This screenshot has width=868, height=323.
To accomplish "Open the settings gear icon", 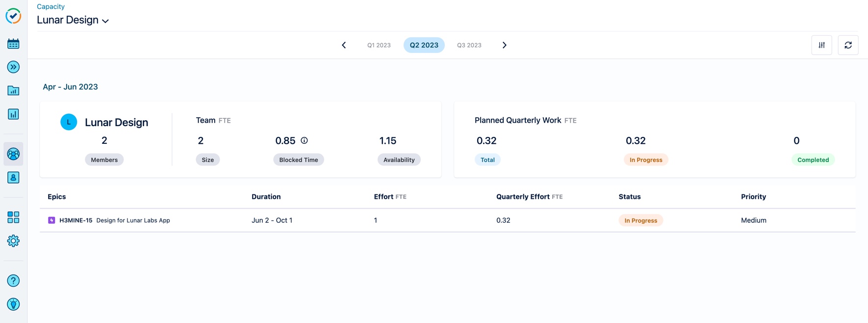I will coord(13,241).
